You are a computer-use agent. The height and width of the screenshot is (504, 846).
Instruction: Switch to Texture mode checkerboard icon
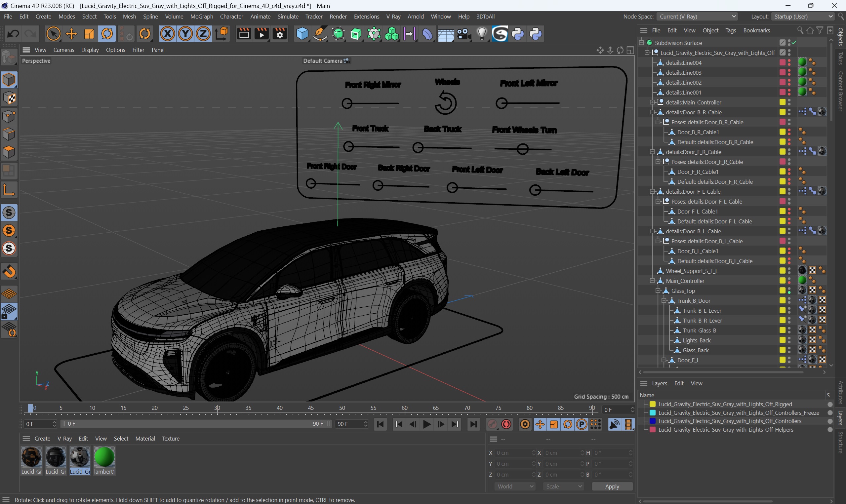(9, 98)
